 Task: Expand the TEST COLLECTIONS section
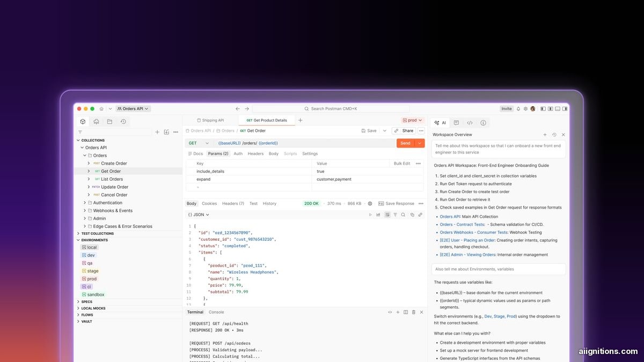(x=78, y=233)
